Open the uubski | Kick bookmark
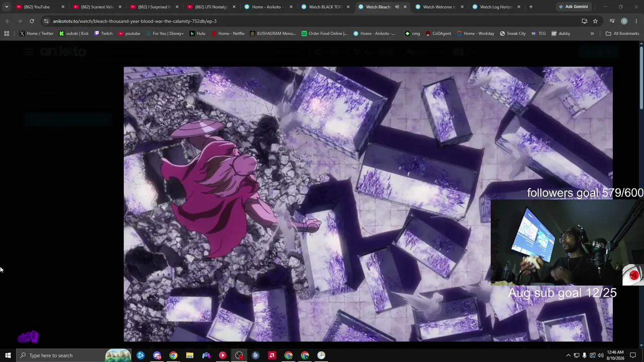 click(73, 33)
